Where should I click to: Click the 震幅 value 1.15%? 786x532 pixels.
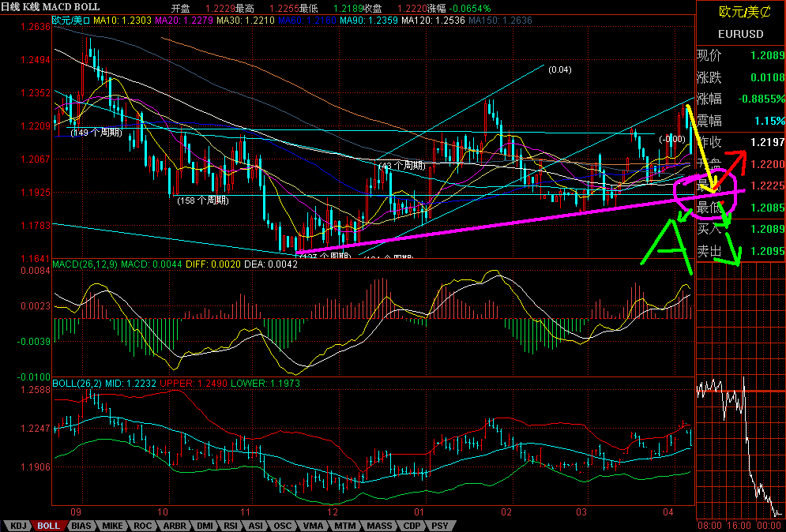pos(771,121)
